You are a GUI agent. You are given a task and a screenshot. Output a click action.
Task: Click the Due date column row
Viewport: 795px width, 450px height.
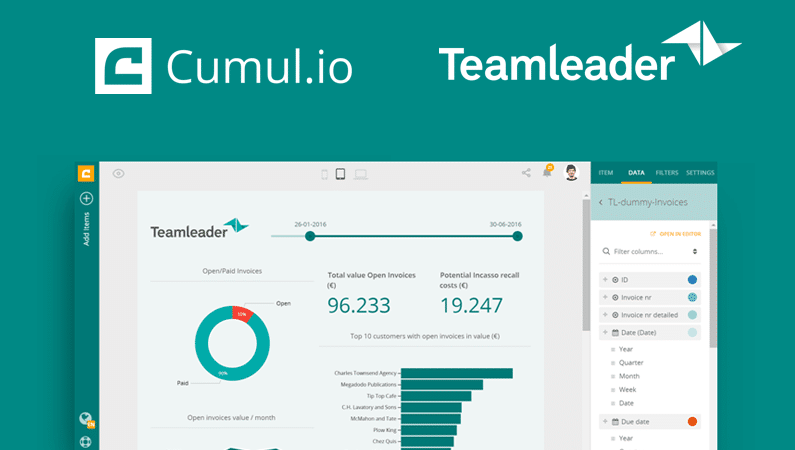click(x=650, y=422)
